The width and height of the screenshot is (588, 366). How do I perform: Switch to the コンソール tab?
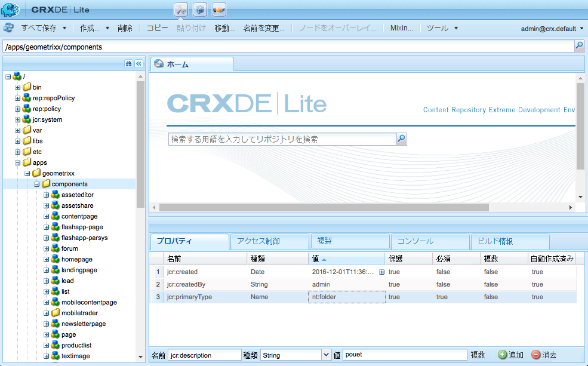pyautogui.click(x=430, y=241)
